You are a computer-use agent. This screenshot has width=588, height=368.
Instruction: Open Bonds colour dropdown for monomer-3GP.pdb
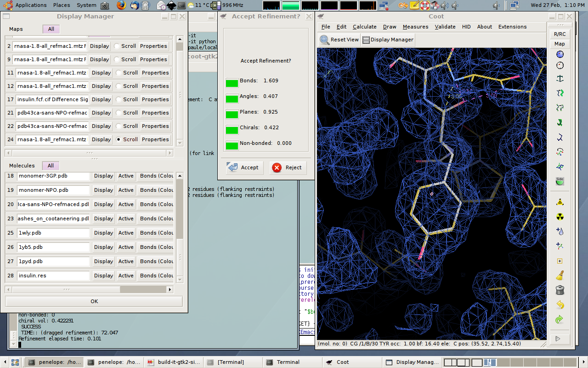[x=156, y=176]
